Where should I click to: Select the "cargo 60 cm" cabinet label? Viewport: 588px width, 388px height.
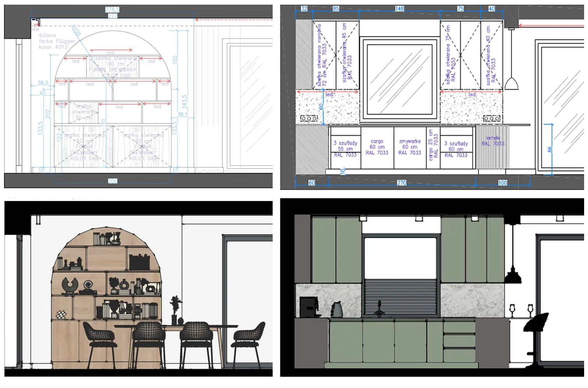[377, 144]
